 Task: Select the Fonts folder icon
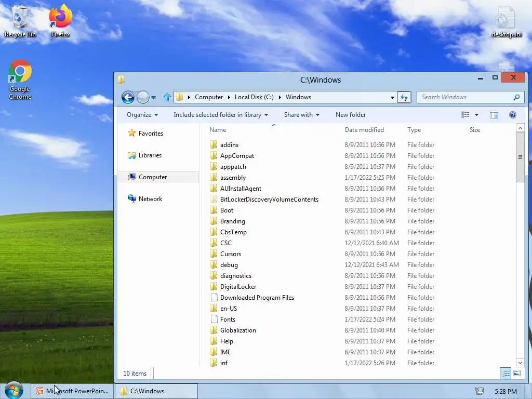(214, 320)
